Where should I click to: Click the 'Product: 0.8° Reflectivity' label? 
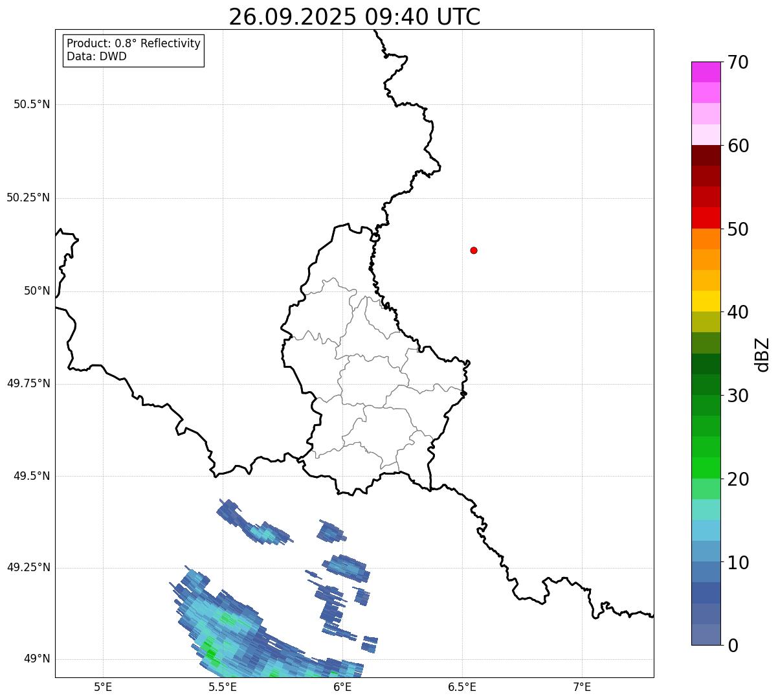pos(133,43)
